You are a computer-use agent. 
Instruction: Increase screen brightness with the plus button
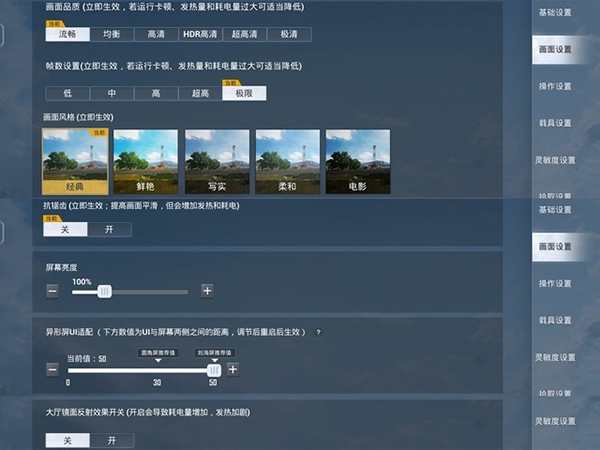point(207,291)
